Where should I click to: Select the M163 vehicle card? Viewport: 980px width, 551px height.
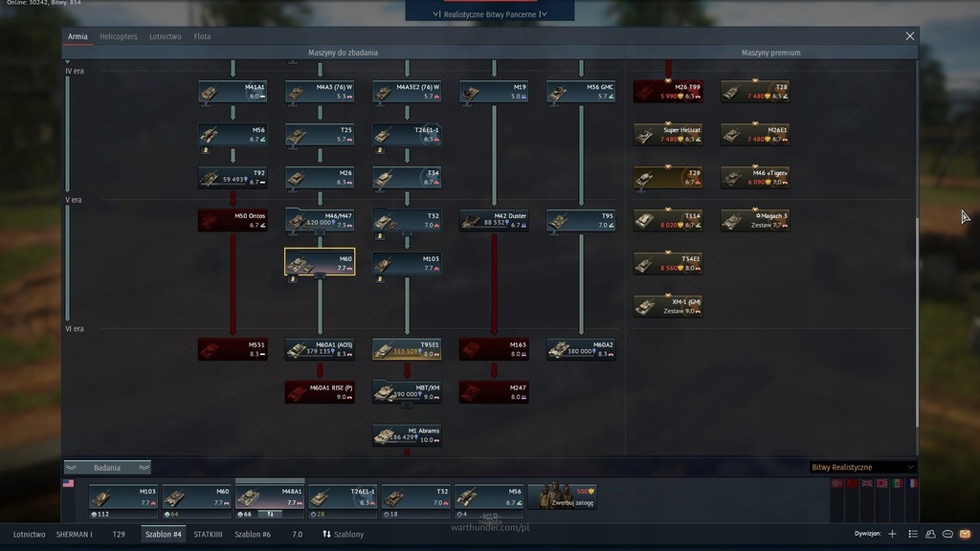coord(494,348)
